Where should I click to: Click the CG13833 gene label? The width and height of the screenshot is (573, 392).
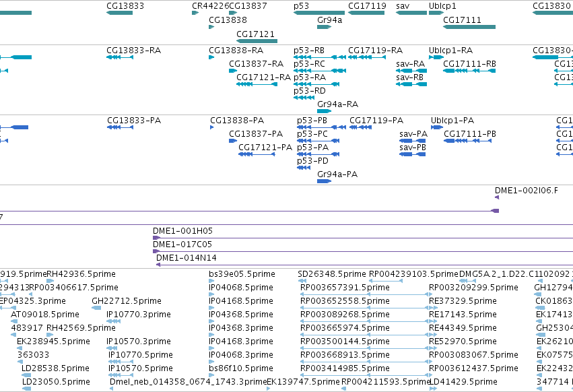click(x=125, y=6)
